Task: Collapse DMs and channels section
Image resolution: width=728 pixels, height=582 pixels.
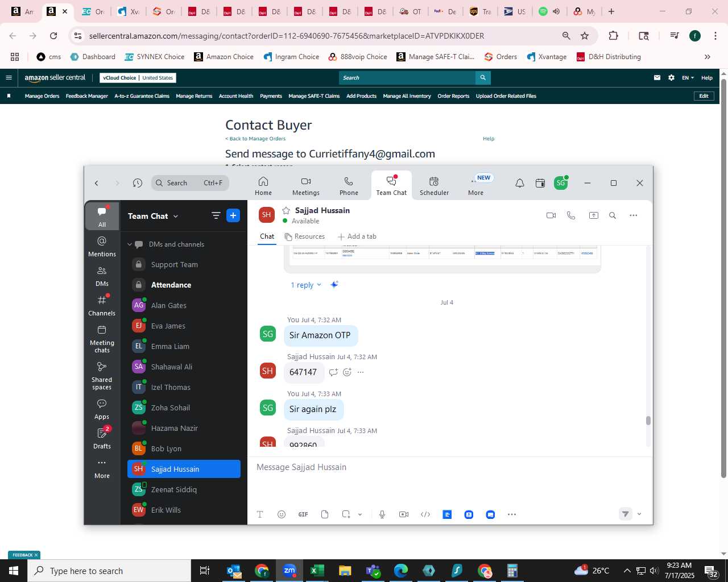Action: pos(130,244)
